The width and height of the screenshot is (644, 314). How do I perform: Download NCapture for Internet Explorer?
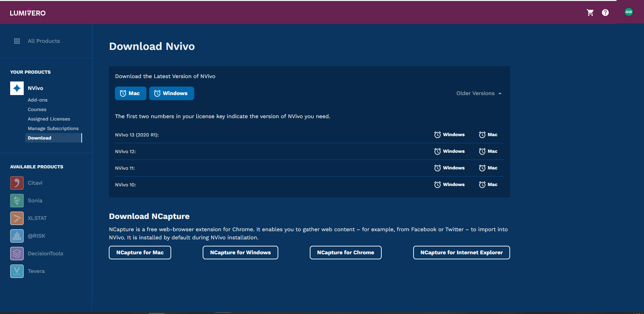[x=461, y=253]
